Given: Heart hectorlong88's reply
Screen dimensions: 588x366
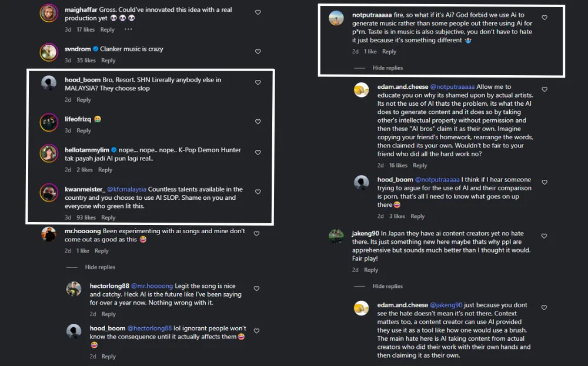Looking at the screenshot, I should pos(257,288).
